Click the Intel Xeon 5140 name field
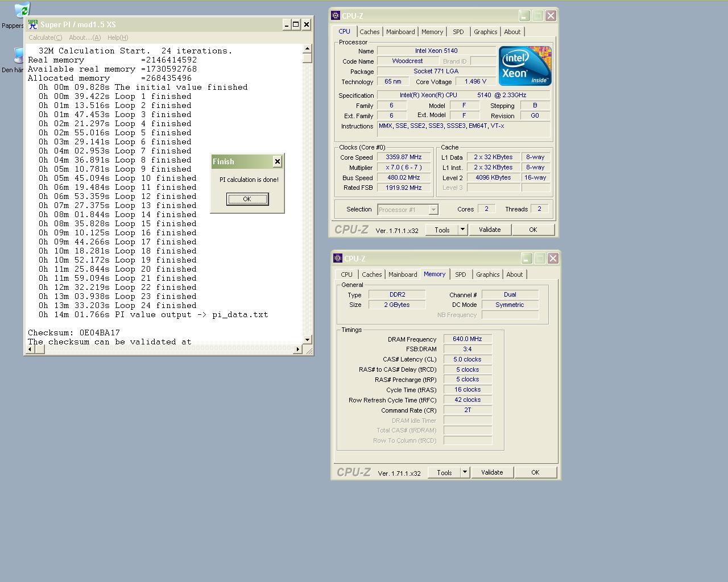The height and width of the screenshot is (582, 728). (x=436, y=51)
